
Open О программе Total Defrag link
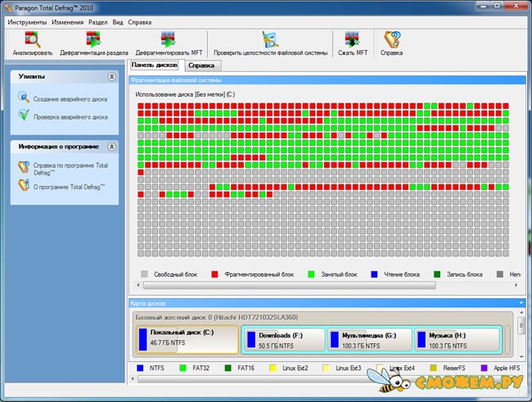pos(70,187)
